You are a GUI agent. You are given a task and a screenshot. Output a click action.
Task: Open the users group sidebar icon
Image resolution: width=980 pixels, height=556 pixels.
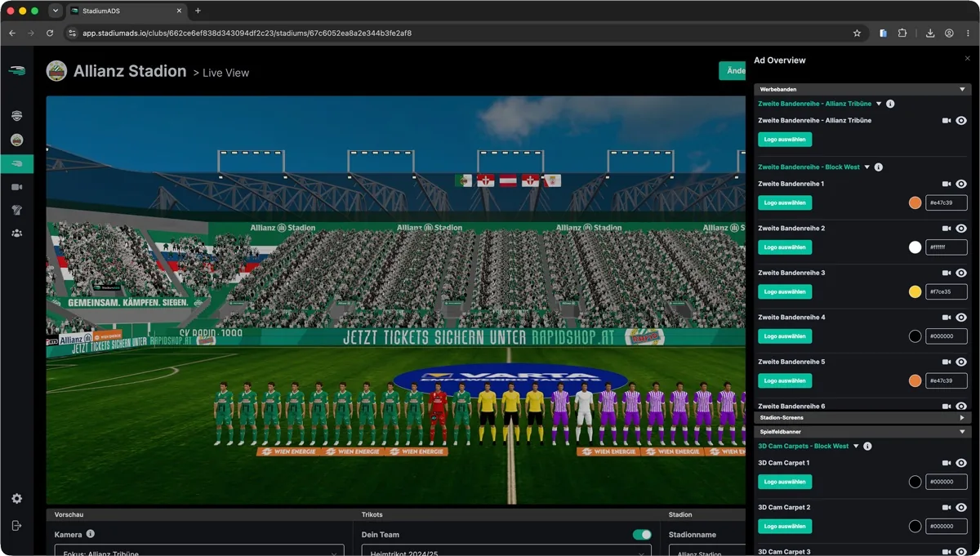point(16,234)
